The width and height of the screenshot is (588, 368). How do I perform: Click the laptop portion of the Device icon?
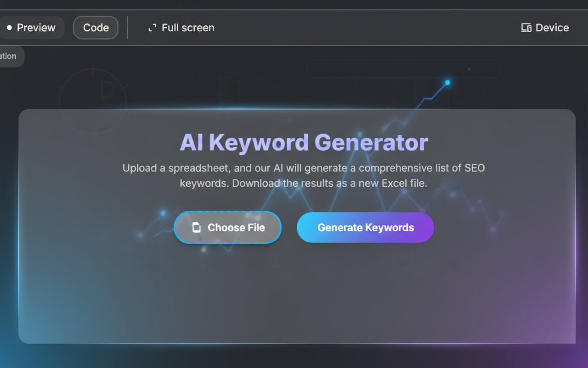pos(524,28)
